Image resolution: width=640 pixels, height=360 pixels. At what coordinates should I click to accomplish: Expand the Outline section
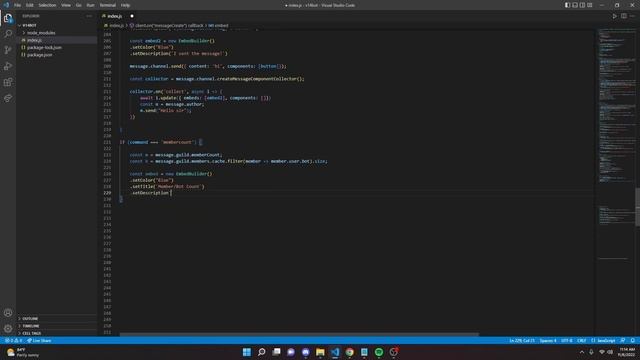(30, 318)
